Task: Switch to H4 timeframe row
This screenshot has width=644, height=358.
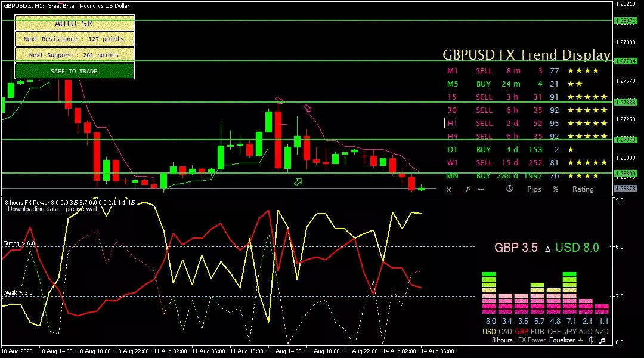Action: pyautogui.click(x=452, y=137)
